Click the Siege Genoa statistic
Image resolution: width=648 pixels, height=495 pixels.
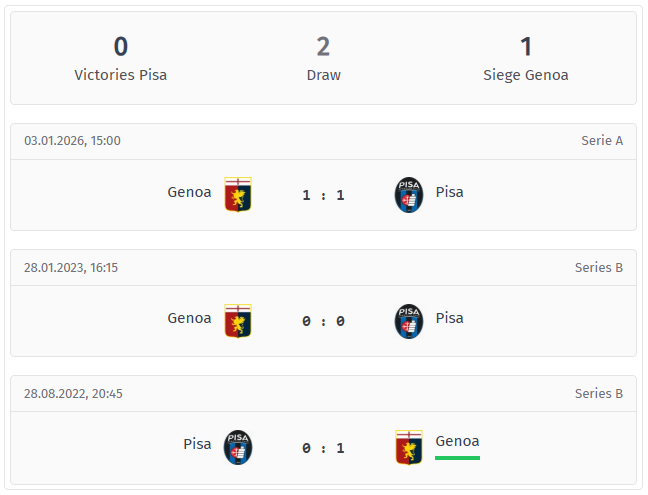(x=526, y=59)
